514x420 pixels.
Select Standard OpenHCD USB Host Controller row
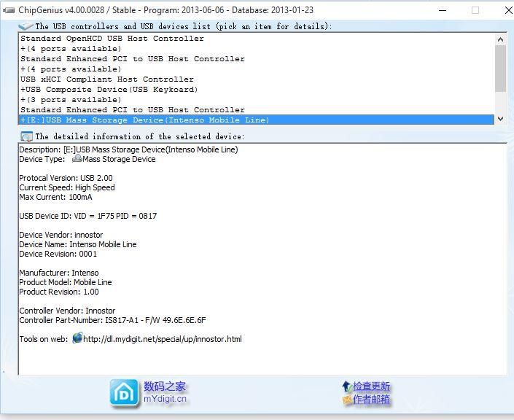(x=257, y=39)
